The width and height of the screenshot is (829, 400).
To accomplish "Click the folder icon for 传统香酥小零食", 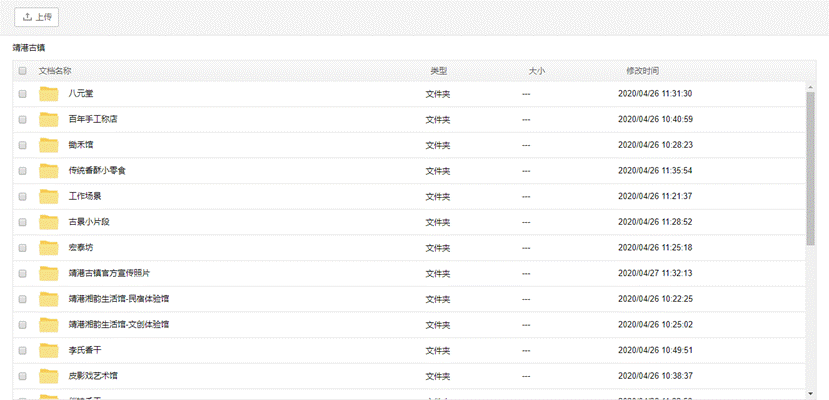I will tap(49, 171).
